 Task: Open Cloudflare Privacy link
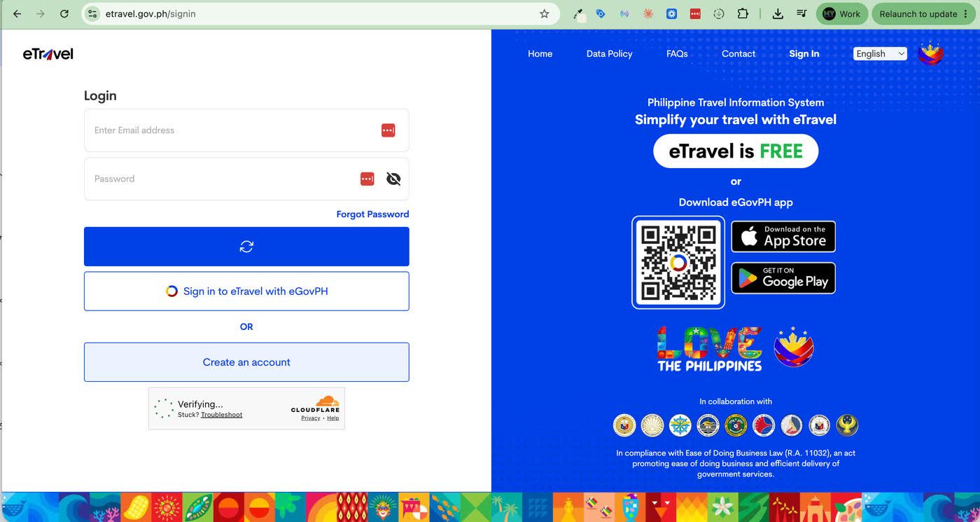[311, 418]
